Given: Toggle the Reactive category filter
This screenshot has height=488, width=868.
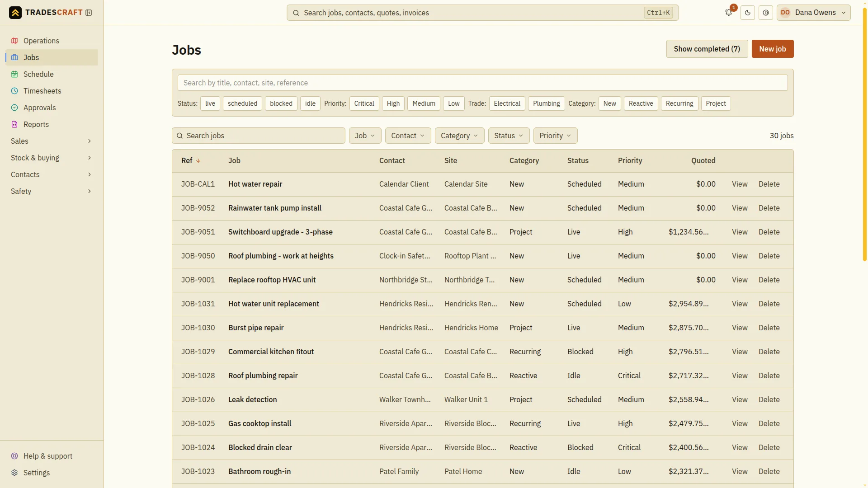Looking at the screenshot, I should pos(641,103).
